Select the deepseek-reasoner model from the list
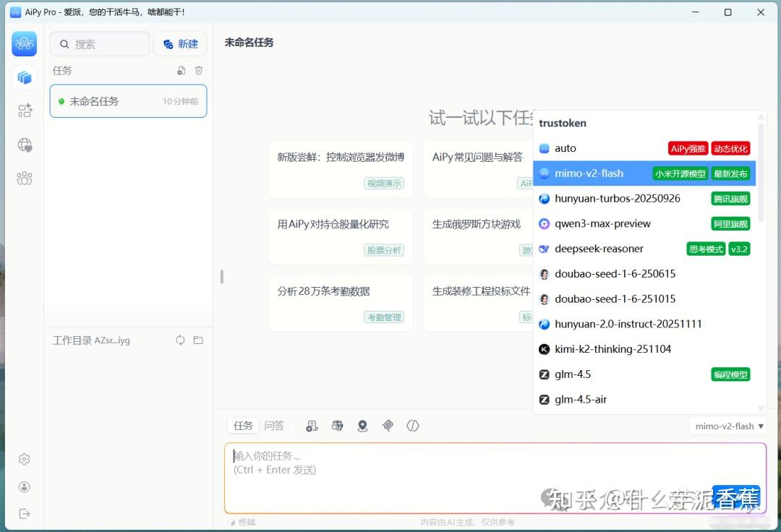 pos(600,249)
